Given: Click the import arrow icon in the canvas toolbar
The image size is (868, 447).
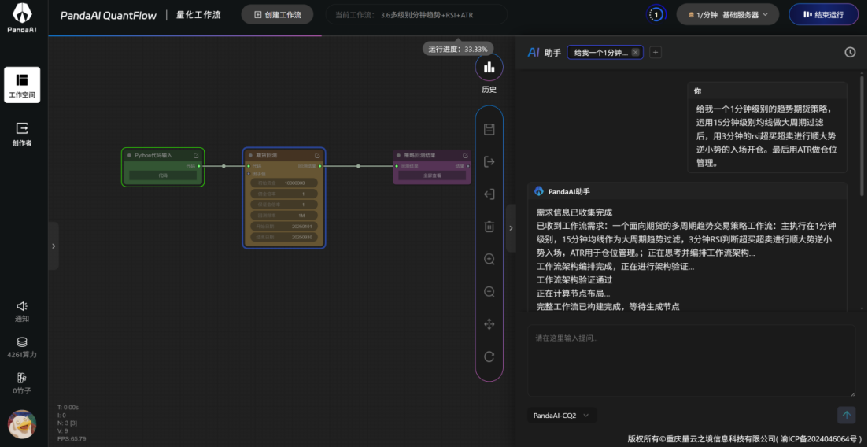Looking at the screenshot, I should tap(489, 194).
